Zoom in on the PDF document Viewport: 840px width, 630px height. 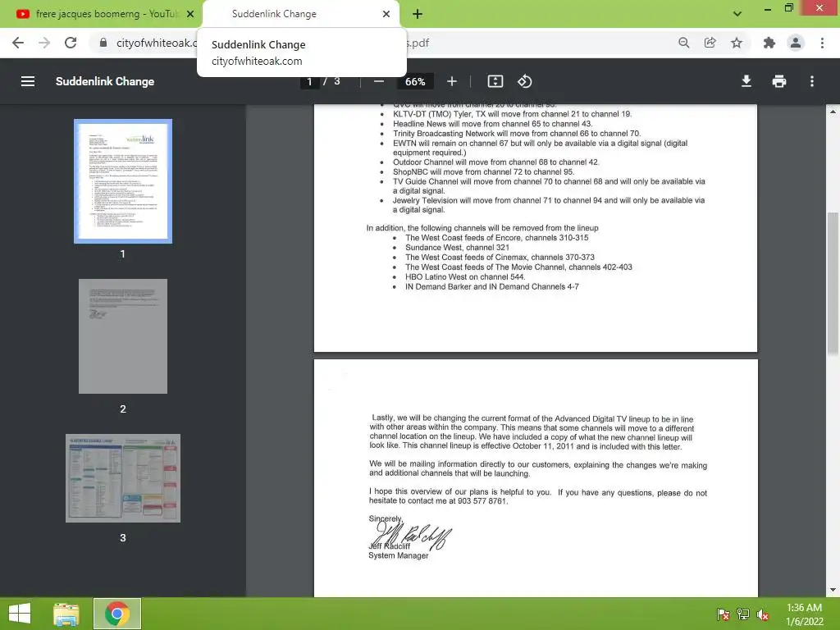452,81
